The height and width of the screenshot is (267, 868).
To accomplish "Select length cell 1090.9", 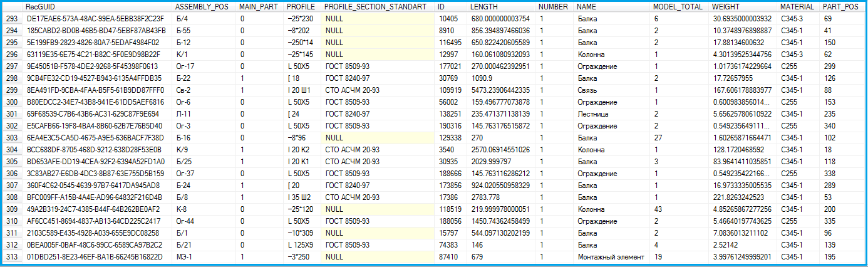I will click(x=502, y=78).
